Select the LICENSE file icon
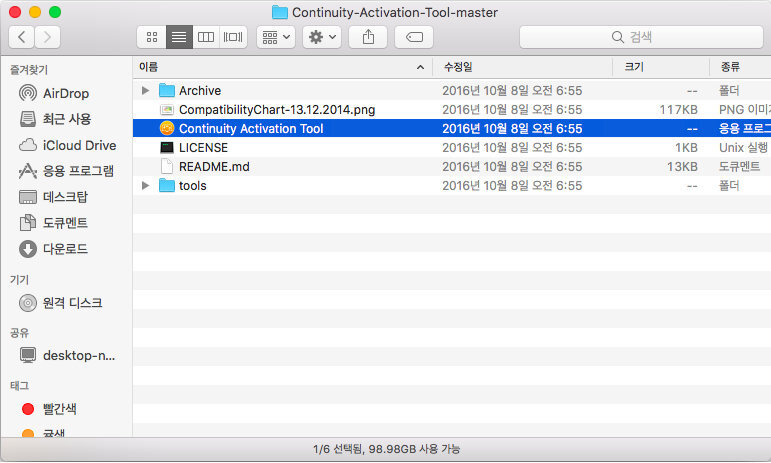This screenshot has height=463, width=771. [x=167, y=147]
